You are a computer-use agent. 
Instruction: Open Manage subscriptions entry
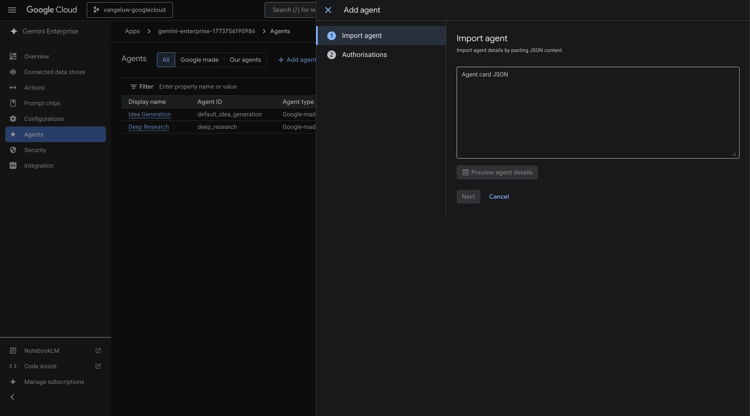[55, 382]
